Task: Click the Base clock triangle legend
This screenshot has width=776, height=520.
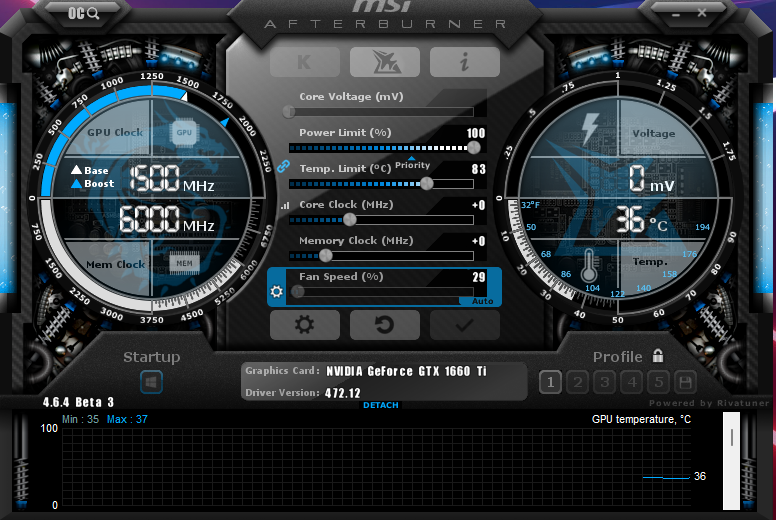Action: (x=90, y=170)
